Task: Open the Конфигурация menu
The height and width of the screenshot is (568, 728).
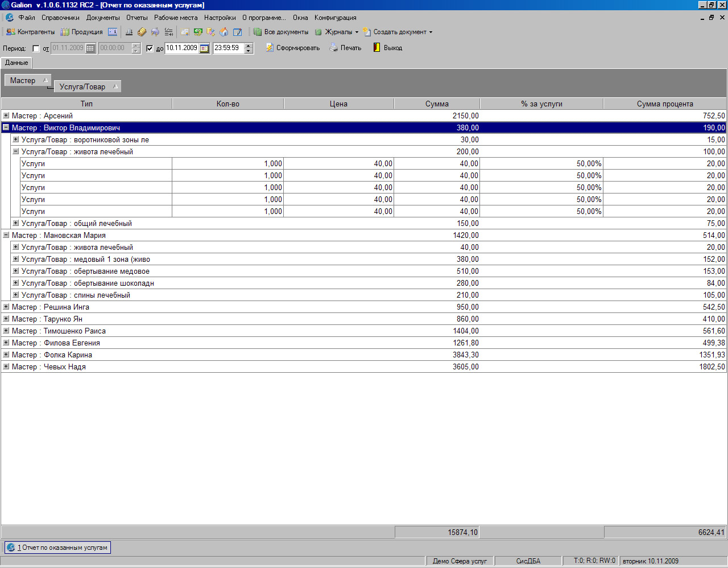Action: coord(336,18)
